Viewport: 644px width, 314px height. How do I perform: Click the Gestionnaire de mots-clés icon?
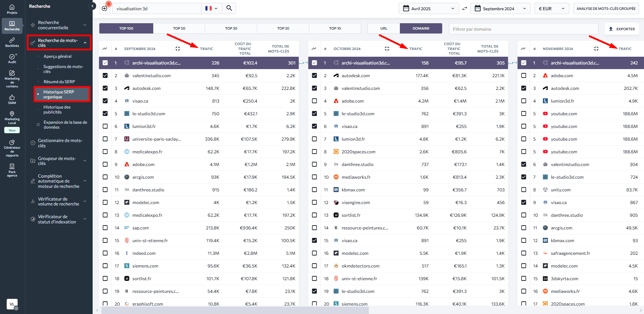coord(33,143)
